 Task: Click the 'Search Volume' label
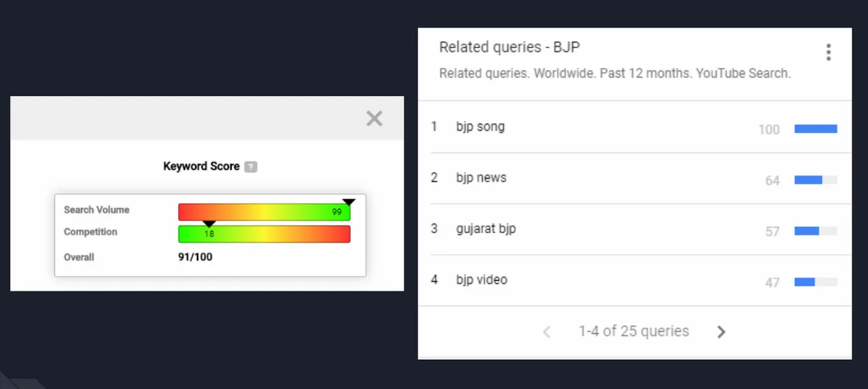point(96,210)
